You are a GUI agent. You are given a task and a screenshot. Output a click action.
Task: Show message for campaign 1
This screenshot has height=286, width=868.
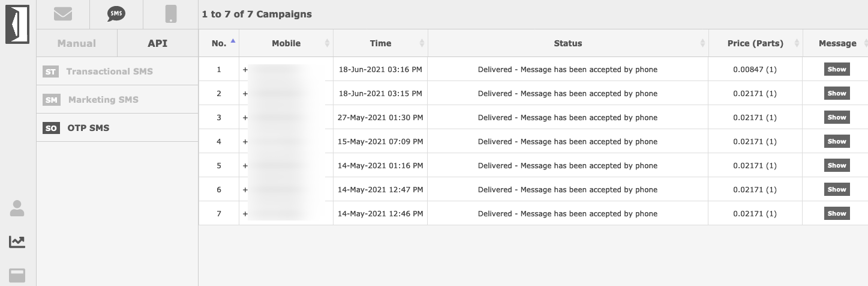837,69
